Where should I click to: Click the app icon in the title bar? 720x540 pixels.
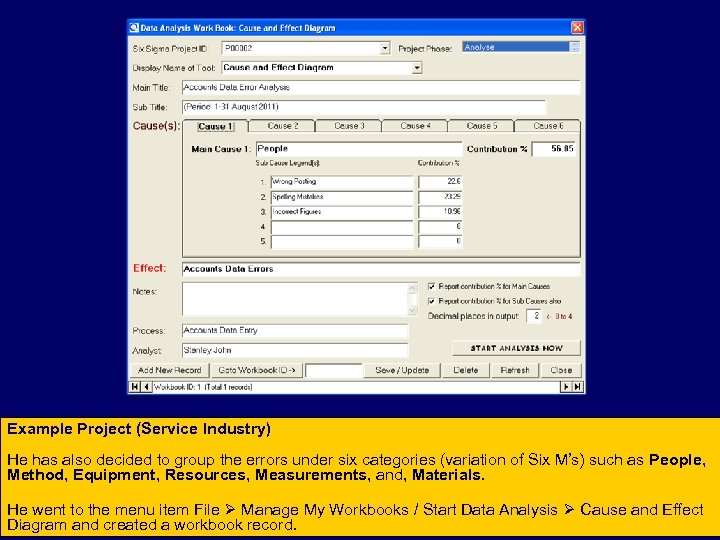134,28
